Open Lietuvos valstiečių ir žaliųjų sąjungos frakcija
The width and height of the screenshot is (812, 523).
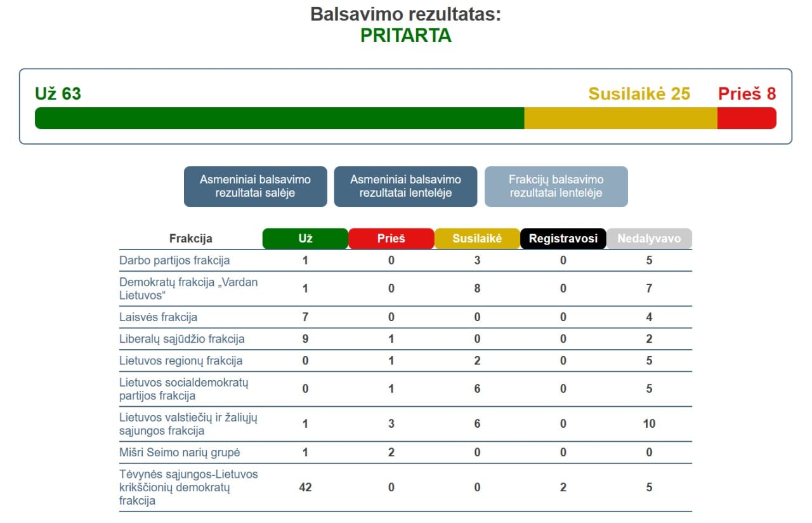[x=188, y=424]
